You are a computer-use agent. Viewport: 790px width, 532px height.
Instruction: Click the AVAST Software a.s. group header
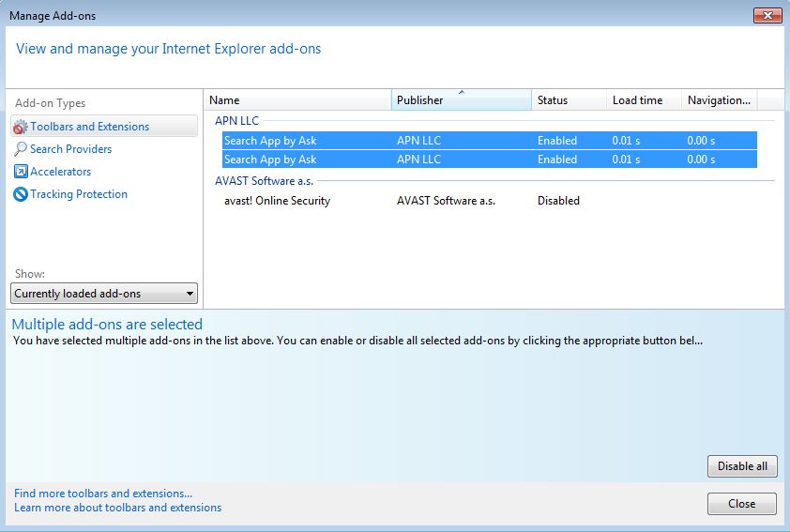(x=264, y=181)
